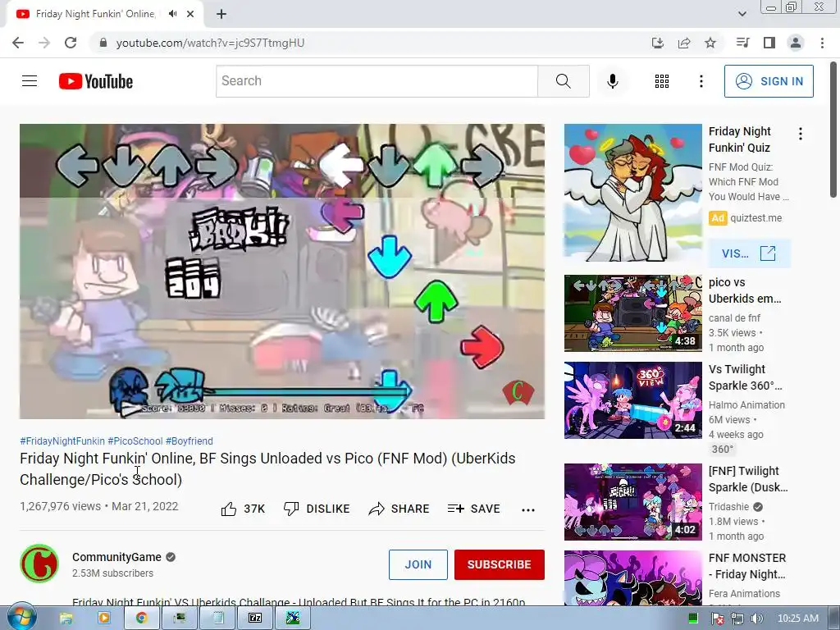Open the browser side panel

769,43
